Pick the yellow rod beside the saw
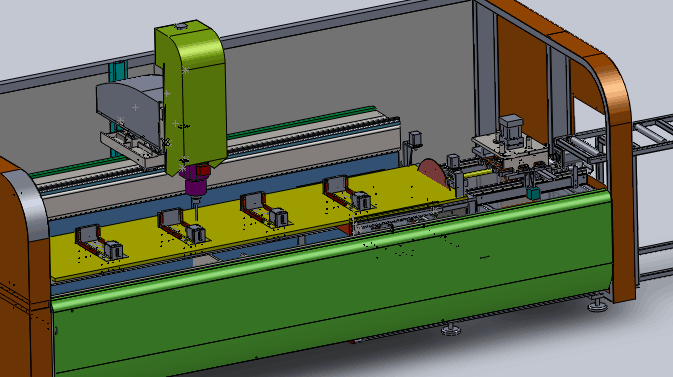Viewport: 673px width, 377px height. (481, 172)
